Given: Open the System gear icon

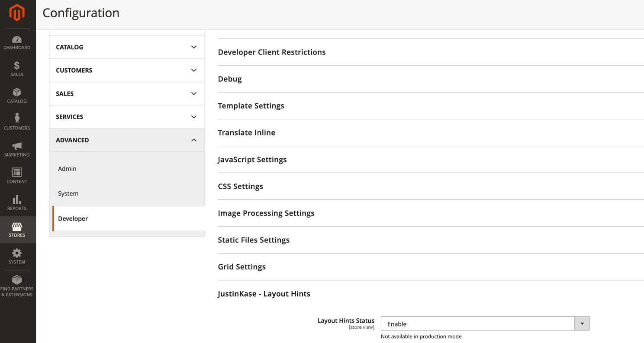Looking at the screenshot, I should pos(17,253).
